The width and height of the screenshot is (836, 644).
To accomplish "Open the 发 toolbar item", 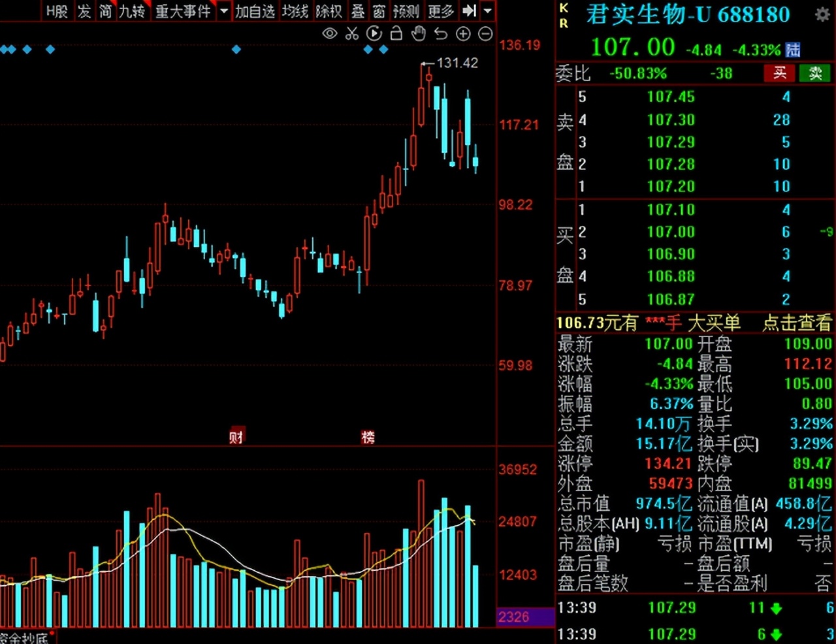I will pos(84,11).
